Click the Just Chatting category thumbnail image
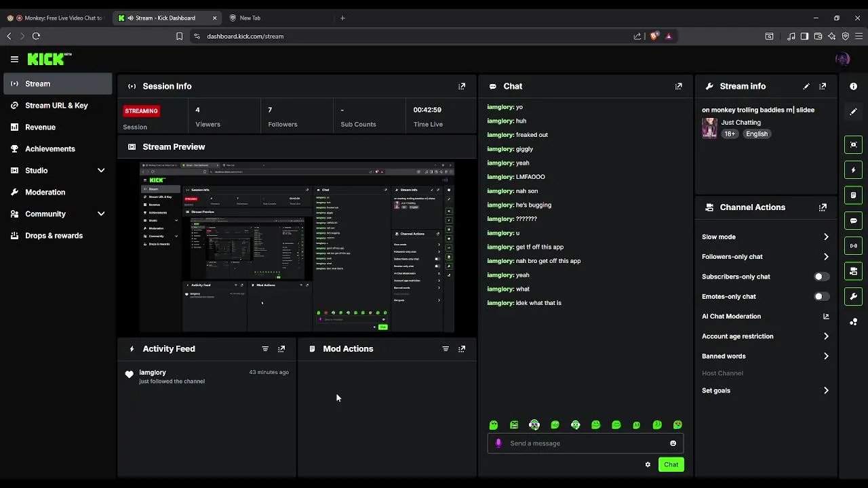This screenshot has width=868, height=488. pyautogui.click(x=709, y=128)
